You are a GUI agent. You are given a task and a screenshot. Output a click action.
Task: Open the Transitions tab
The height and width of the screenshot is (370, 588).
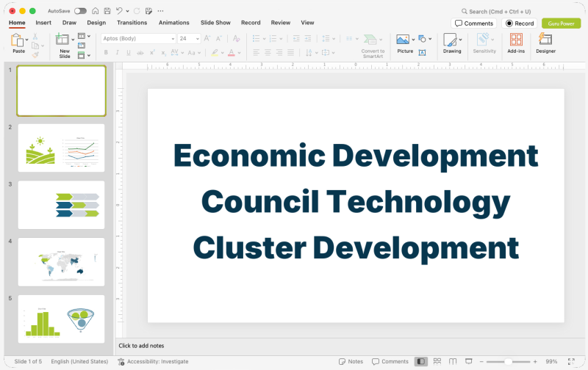[x=132, y=23]
